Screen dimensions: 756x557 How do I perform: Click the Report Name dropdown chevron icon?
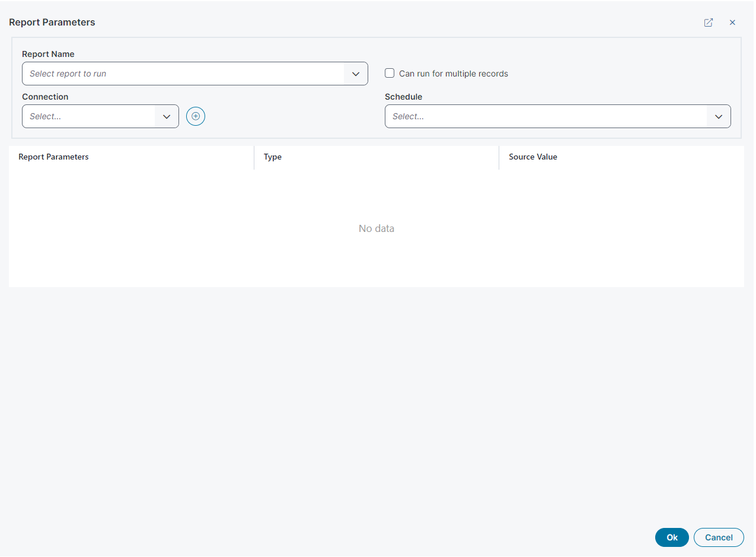click(x=355, y=73)
